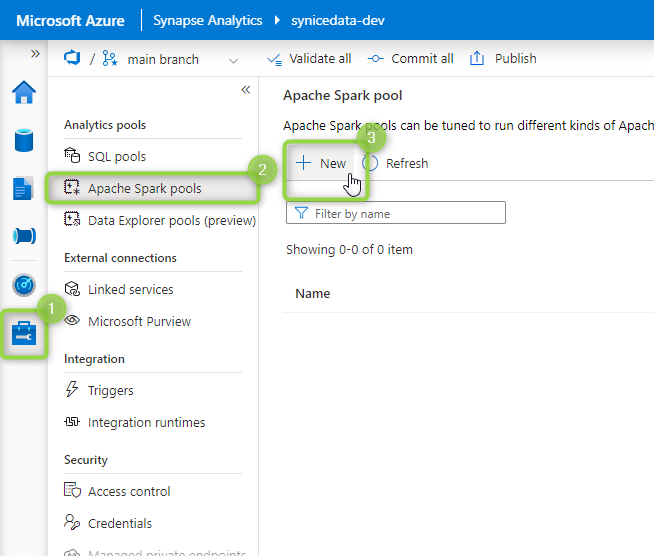Click the Linked services icon
654x556 pixels.
[72, 288]
